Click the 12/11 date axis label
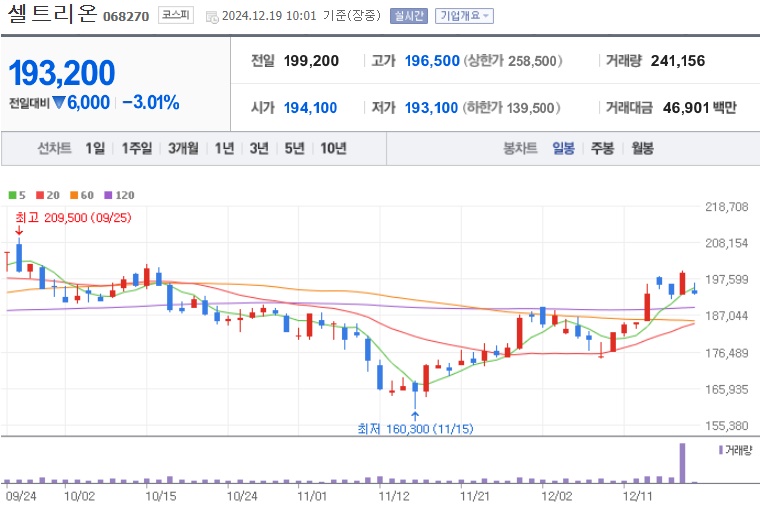 pyautogui.click(x=638, y=496)
